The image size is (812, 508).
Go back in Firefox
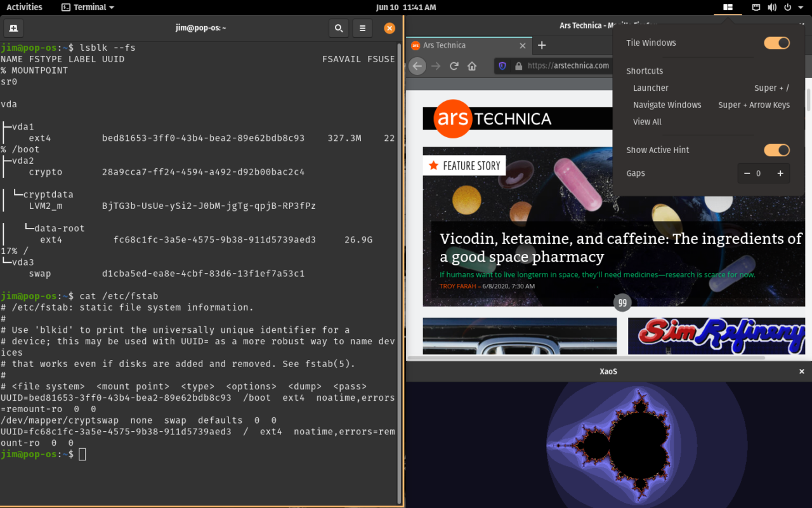[x=417, y=65]
